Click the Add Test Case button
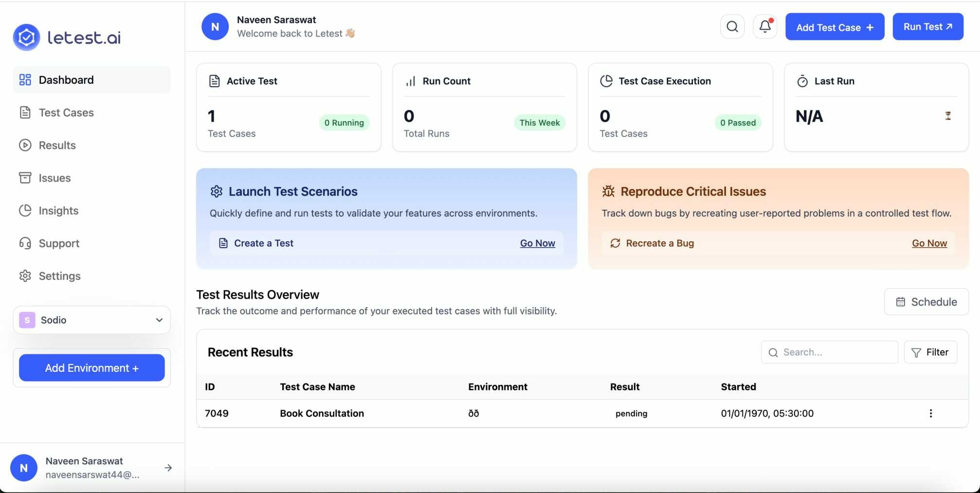Image resolution: width=980 pixels, height=493 pixels. point(835,27)
